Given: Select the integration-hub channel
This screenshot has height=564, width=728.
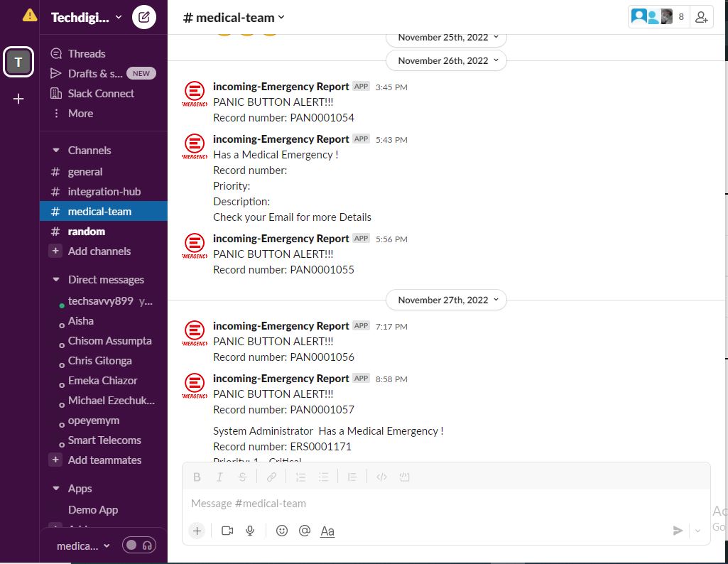Looking at the screenshot, I should (x=104, y=192).
